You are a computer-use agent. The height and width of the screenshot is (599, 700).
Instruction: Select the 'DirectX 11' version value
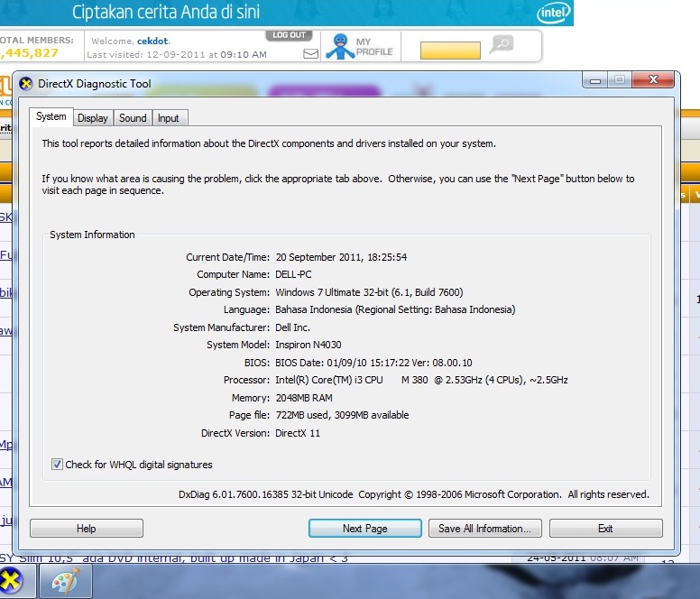pyautogui.click(x=298, y=433)
